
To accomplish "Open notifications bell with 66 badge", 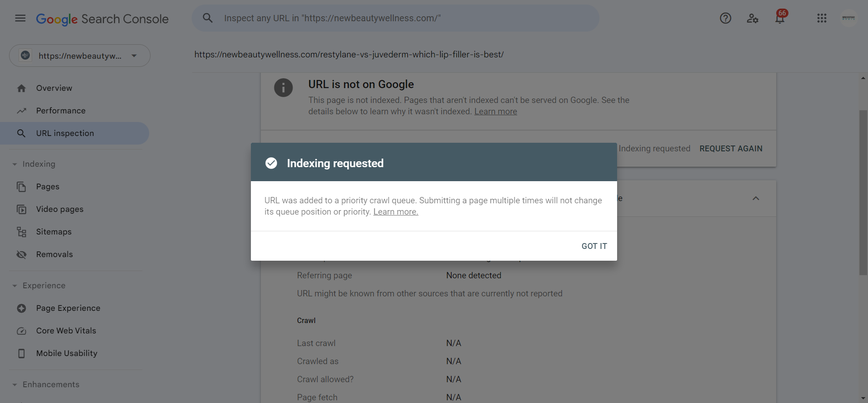I will 780,17.
